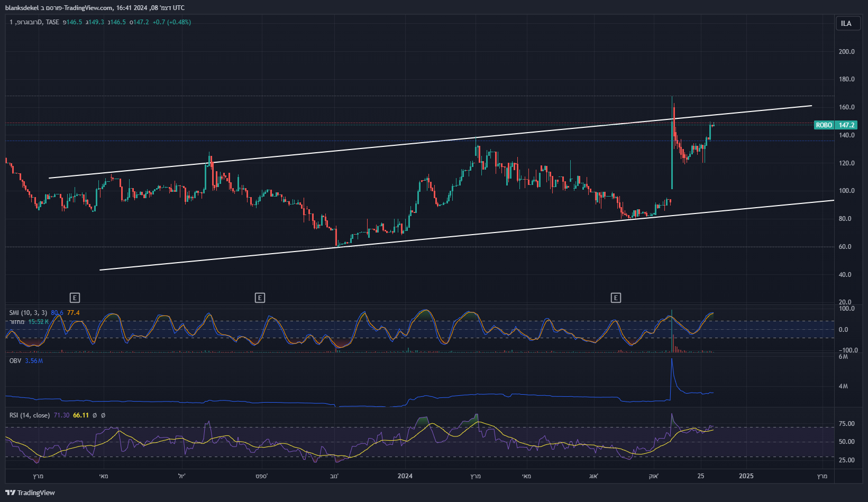Click the 147.2 current price tag
Viewport: 868px width, 502px height.
[x=846, y=125]
